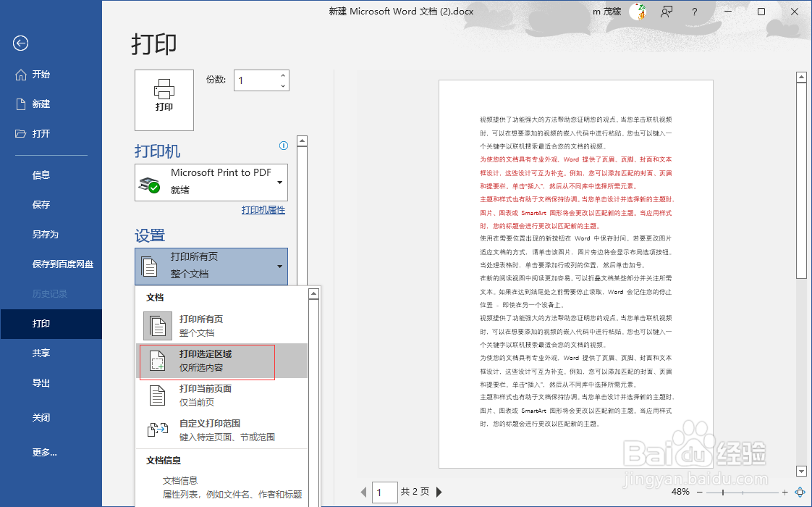Image resolution: width=812 pixels, height=507 pixels.
Task: Choose 打印当前页面 in the list
Action: click(x=222, y=395)
